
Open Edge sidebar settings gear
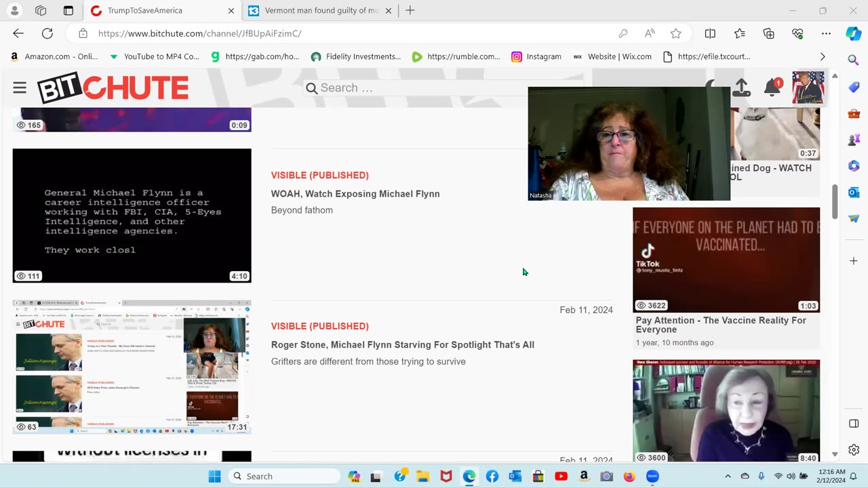tap(854, 450)
